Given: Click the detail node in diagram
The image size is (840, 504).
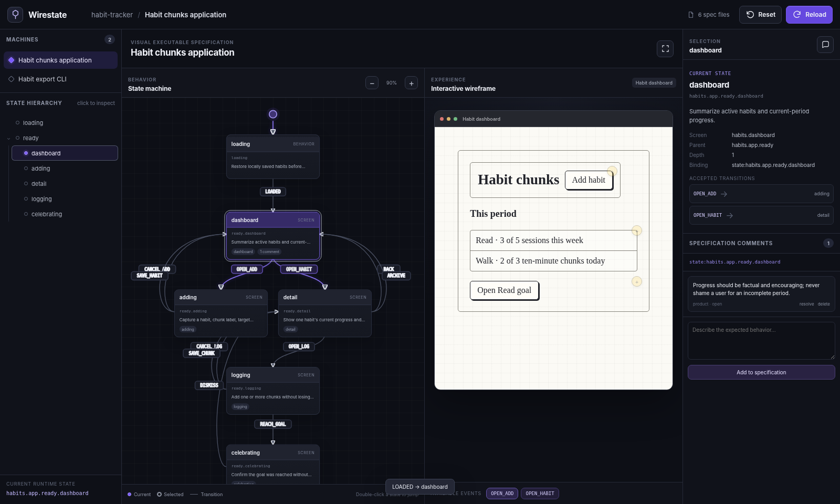Looking at the screenshot, I should 325,313.
